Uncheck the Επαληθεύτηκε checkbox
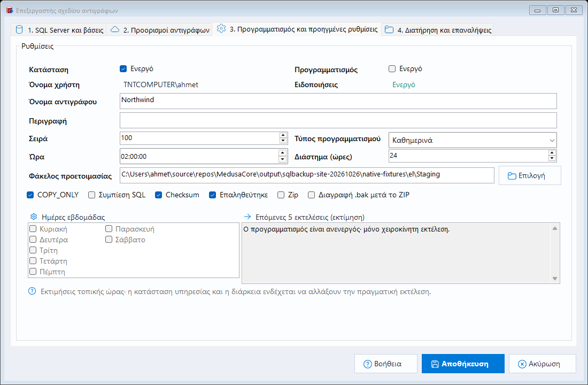 [213, 195]
